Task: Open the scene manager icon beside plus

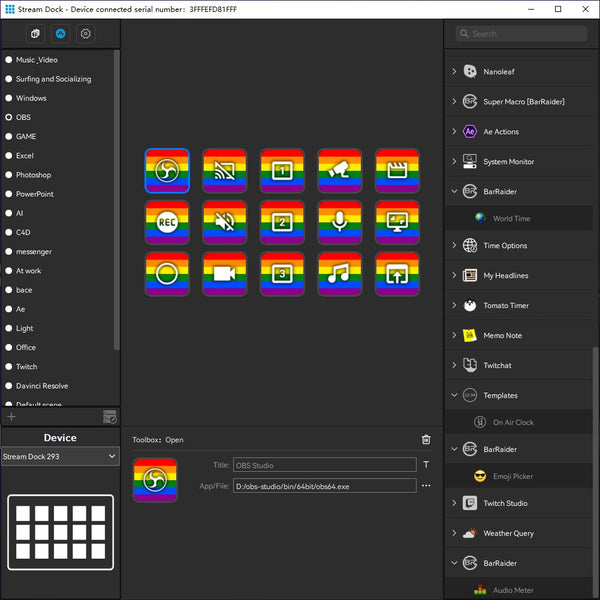Action: click(x=110, y=416)
